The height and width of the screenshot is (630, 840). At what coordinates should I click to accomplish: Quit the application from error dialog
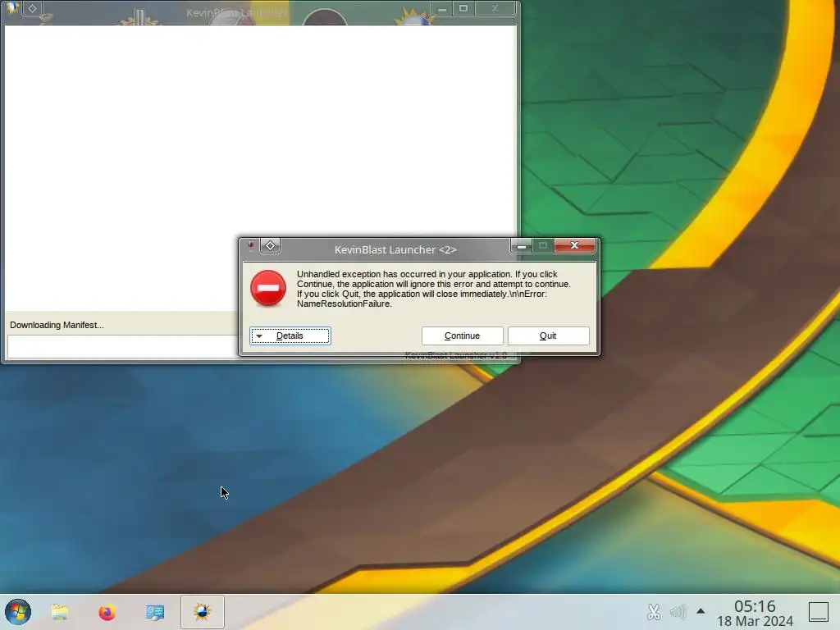(548, 336)
